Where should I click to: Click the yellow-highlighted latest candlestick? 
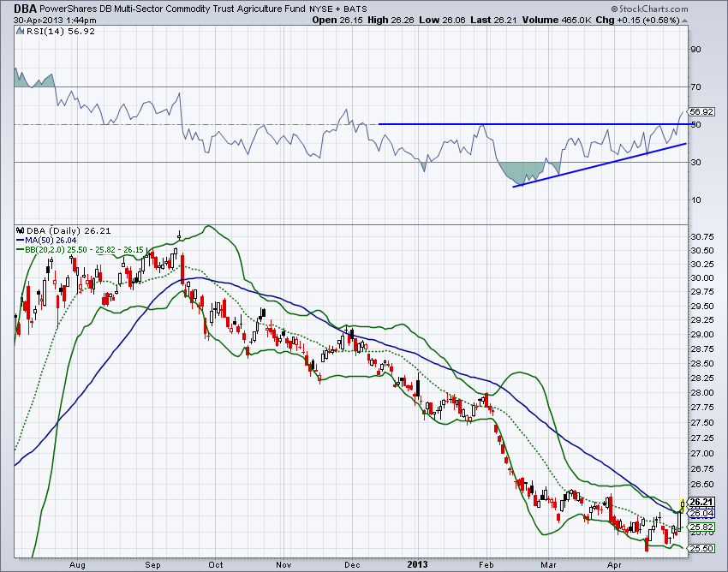click(x=683, y=504)
